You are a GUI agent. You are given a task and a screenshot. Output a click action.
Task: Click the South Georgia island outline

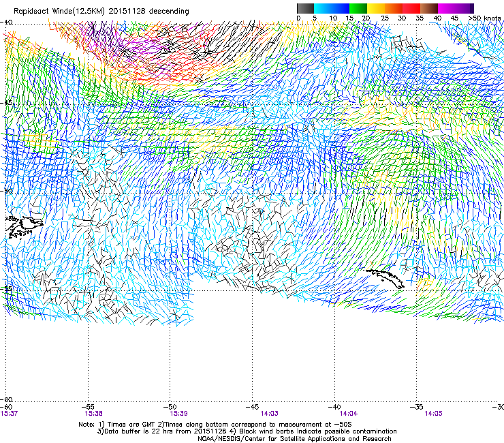385,278
